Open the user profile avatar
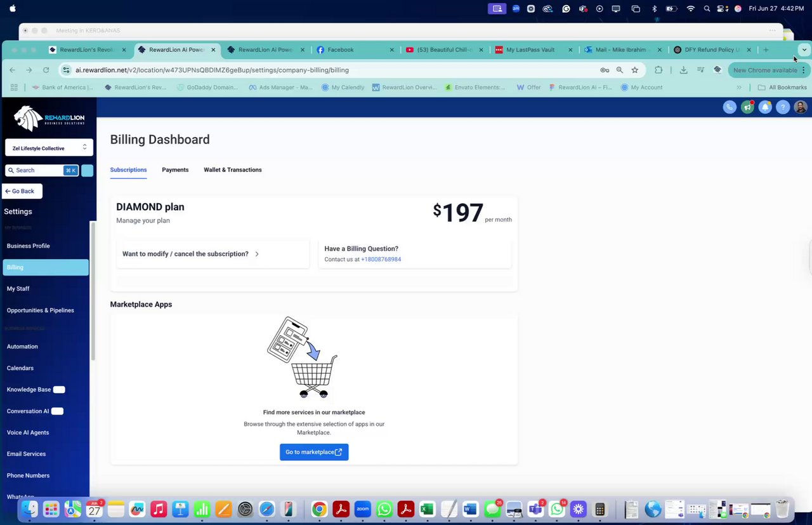 click(x=801, y=107)
